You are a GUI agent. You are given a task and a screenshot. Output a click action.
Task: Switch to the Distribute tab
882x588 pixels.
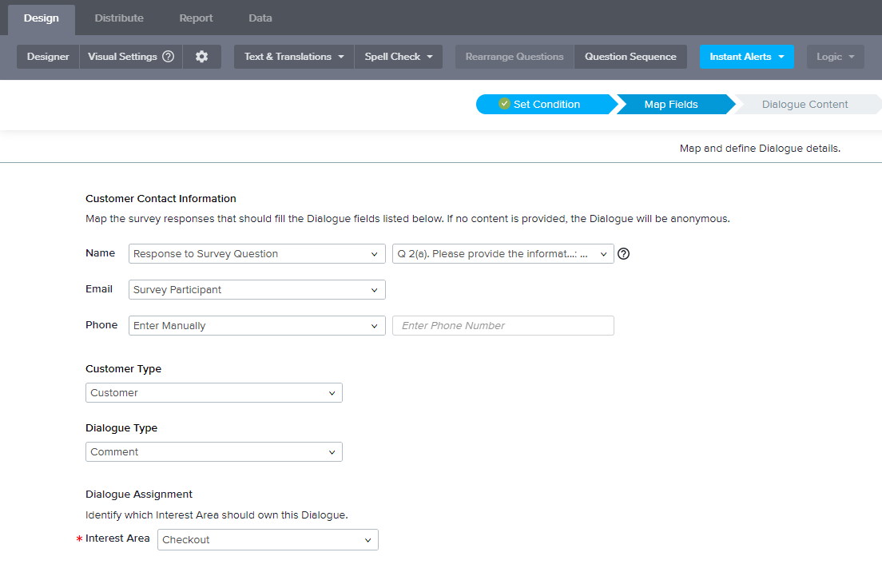[119, 18]
